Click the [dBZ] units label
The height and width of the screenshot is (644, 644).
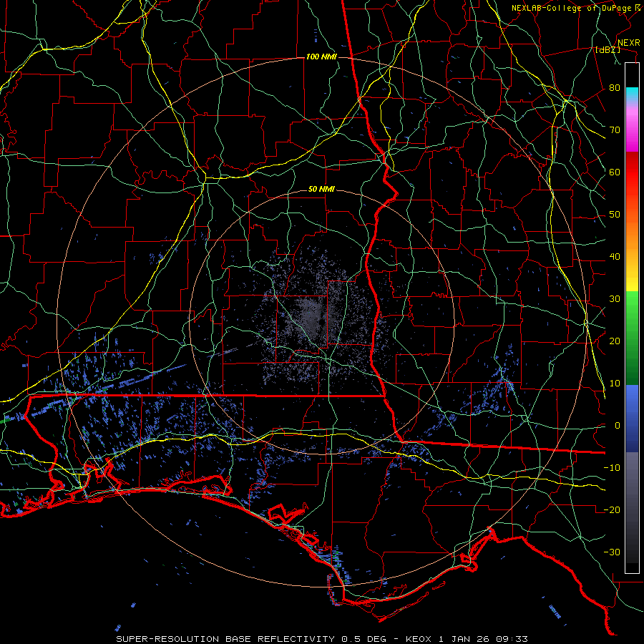tap(608, 49)
